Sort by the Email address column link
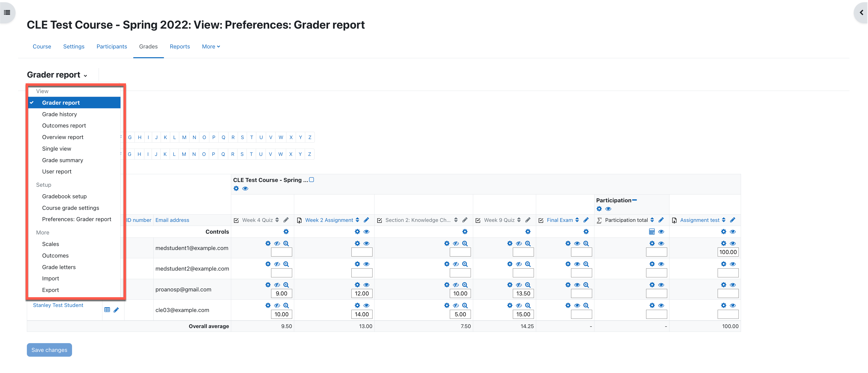This screenshot has height=373, width=868. tap(172, 220)
